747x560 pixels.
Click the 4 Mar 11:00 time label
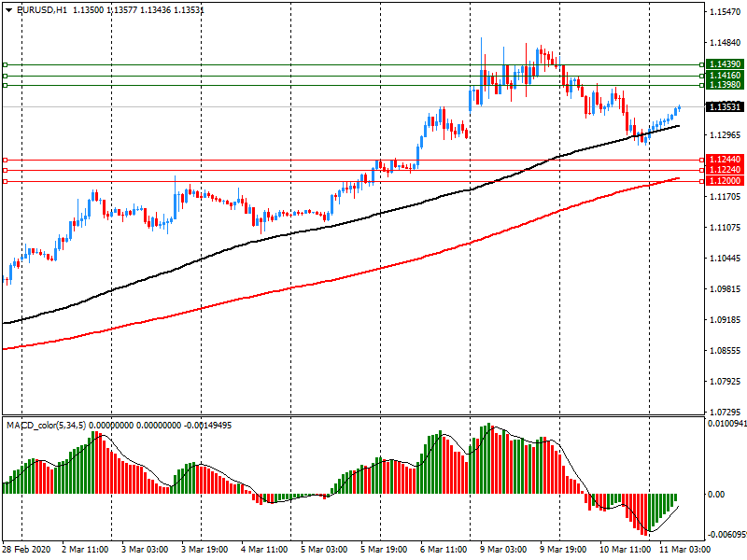[264, 550]
